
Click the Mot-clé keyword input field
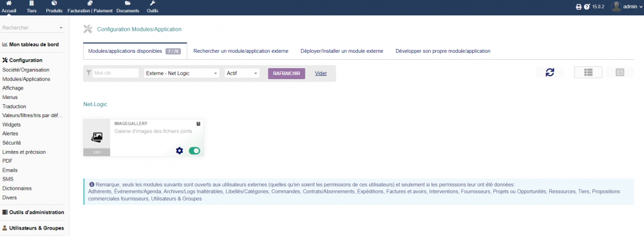point(116,73)
